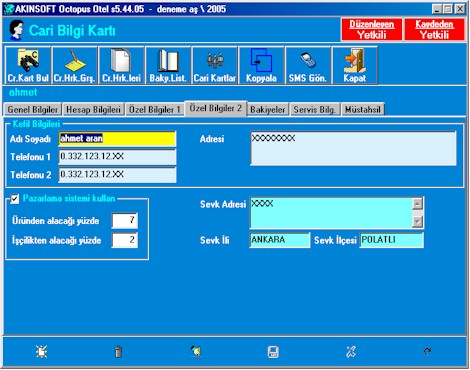Viewport: 470px width, 370px height.
Task: Click the kefil Adresi text area
Action: (353, 148)
